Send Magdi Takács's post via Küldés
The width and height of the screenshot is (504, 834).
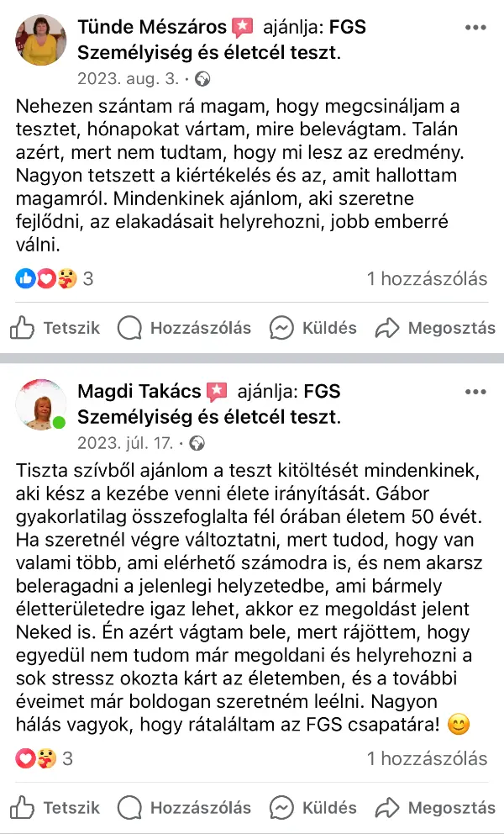[313, 808]
